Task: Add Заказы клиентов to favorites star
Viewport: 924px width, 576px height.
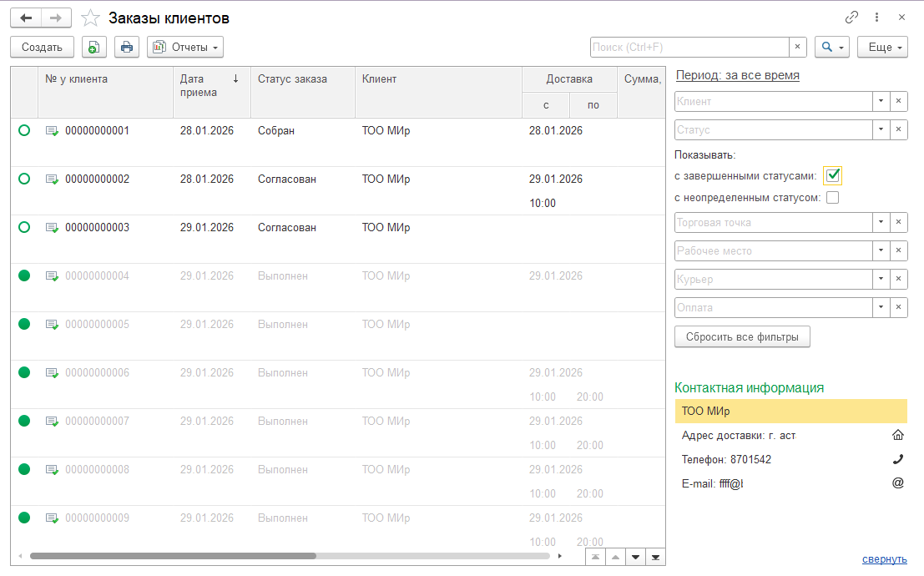Action: pos(90,18)
